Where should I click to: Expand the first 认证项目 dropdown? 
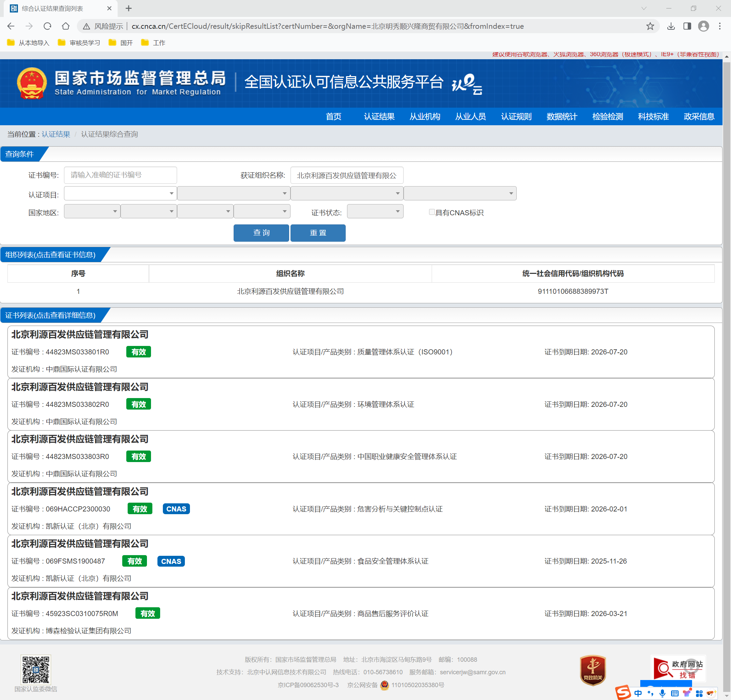pyautogui.click(x=120, y=193)
